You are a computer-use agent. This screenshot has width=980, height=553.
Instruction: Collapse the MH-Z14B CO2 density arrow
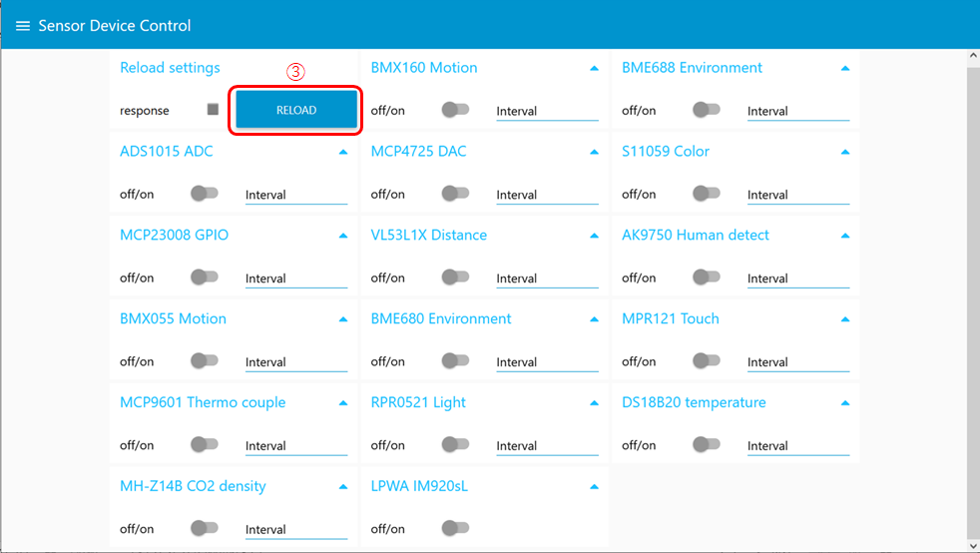click(343, 487)
